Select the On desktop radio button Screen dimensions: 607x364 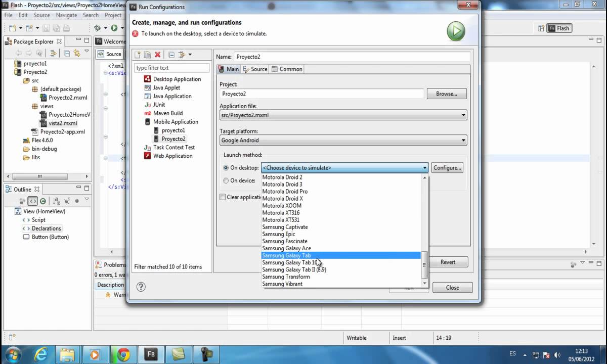tap(226, 168)
